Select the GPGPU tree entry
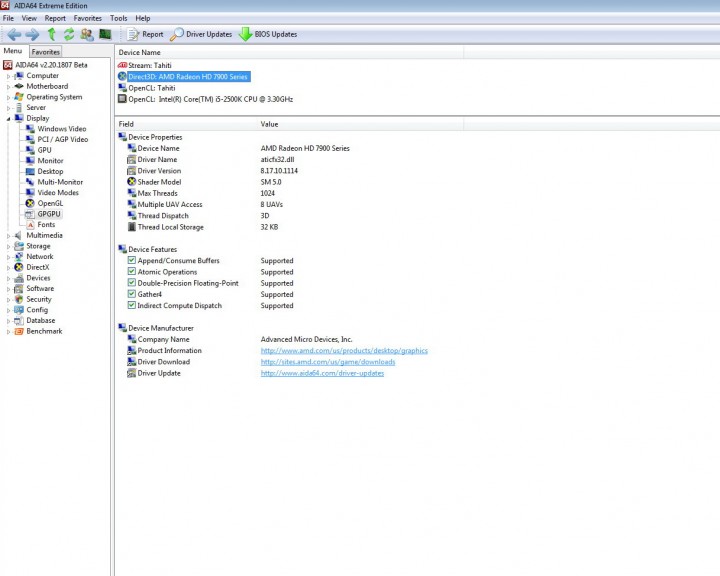Screen dimensions: 720x576 click(49, 214)
